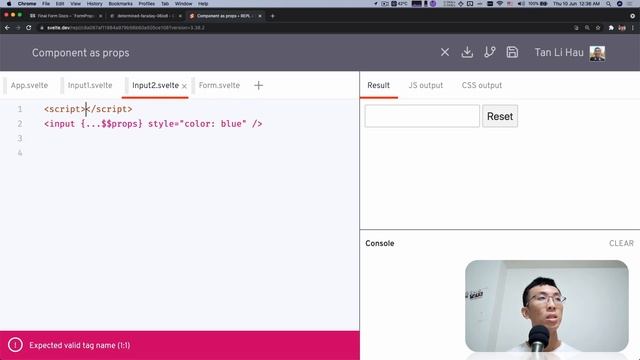Open the Bookmarks menu in menu bar
This screenshot has width=640, height=360.
(x=120, y=4)
